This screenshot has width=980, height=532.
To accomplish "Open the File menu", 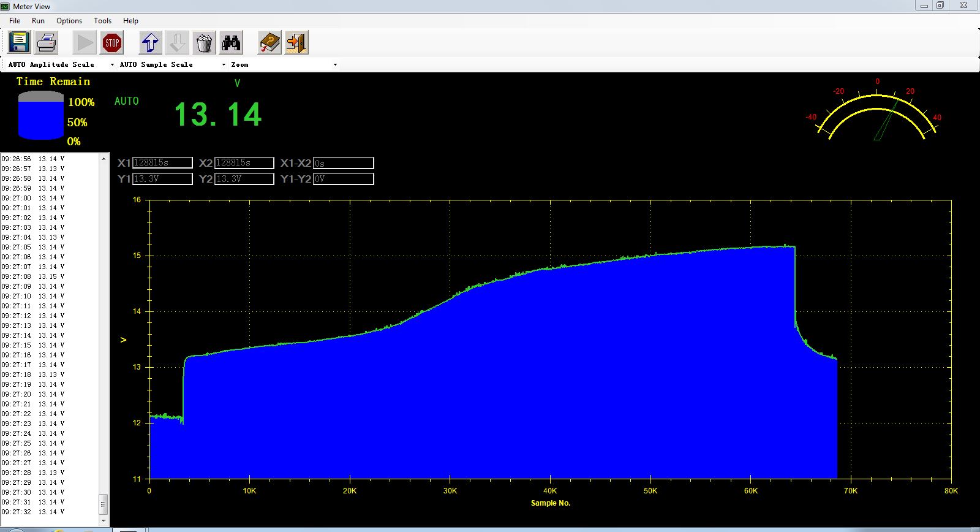I will (15, 20).
